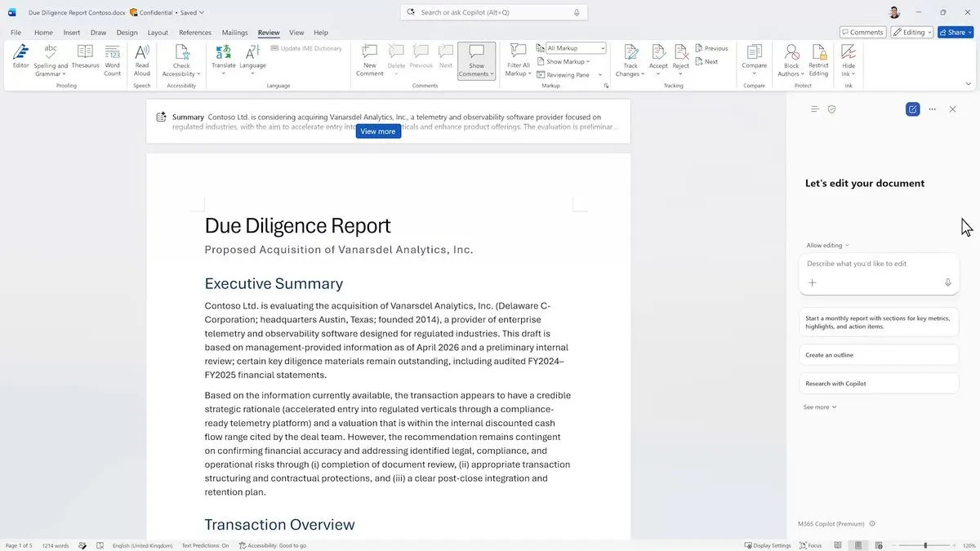Image resolution: width=980 pixels, height=551 pixels.
Task: Open the Design tab
Action: tap(127, 32)
